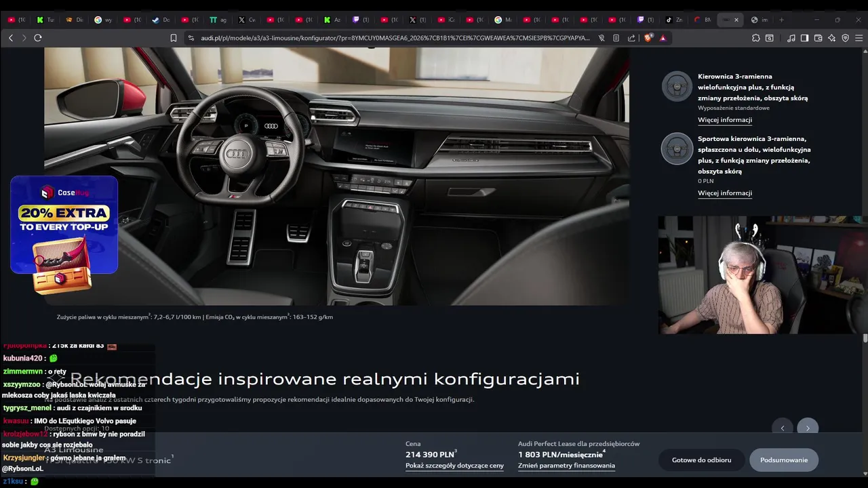Select standard 3-spoke steering wheel icon
Viewport: 868px width, 488px height.
point(677,86)
